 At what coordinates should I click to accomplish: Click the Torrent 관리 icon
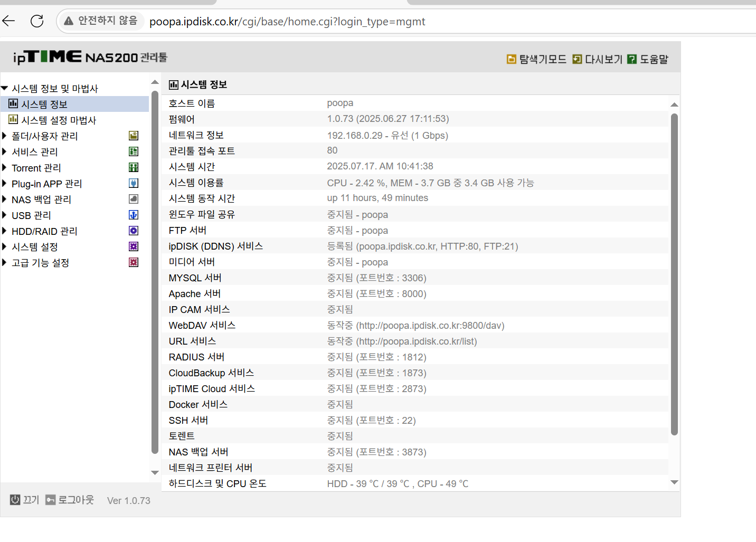134,168
